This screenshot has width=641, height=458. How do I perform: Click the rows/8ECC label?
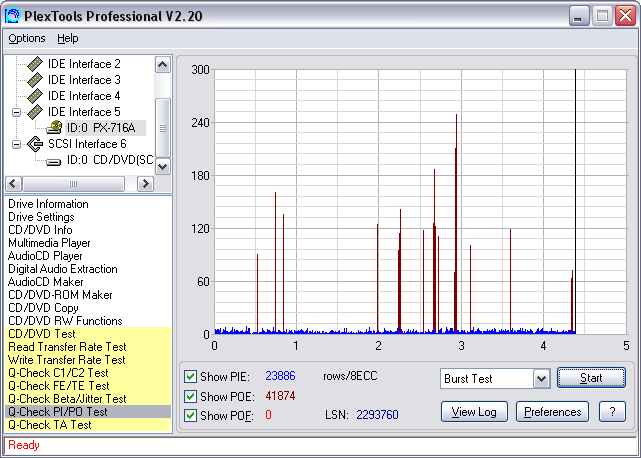(x=350, y=376)
